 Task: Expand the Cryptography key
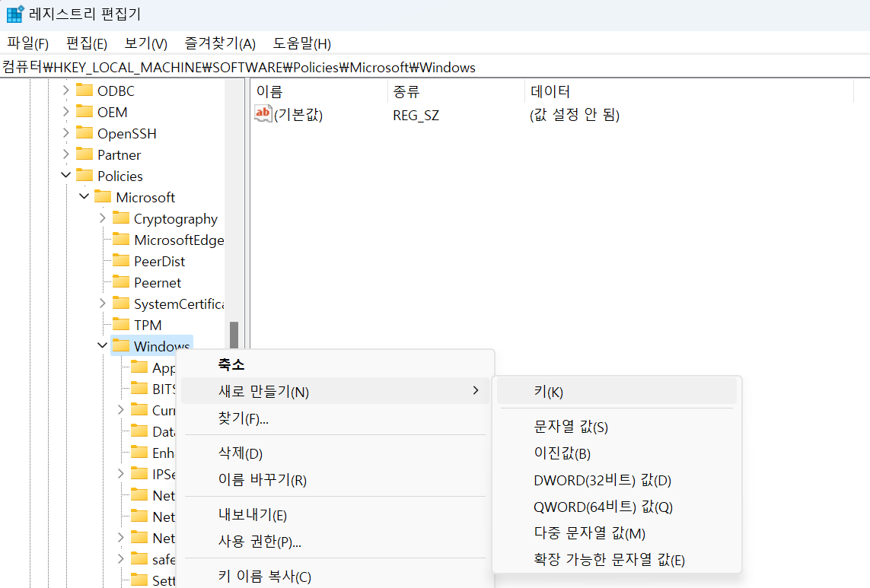(103, 218)
